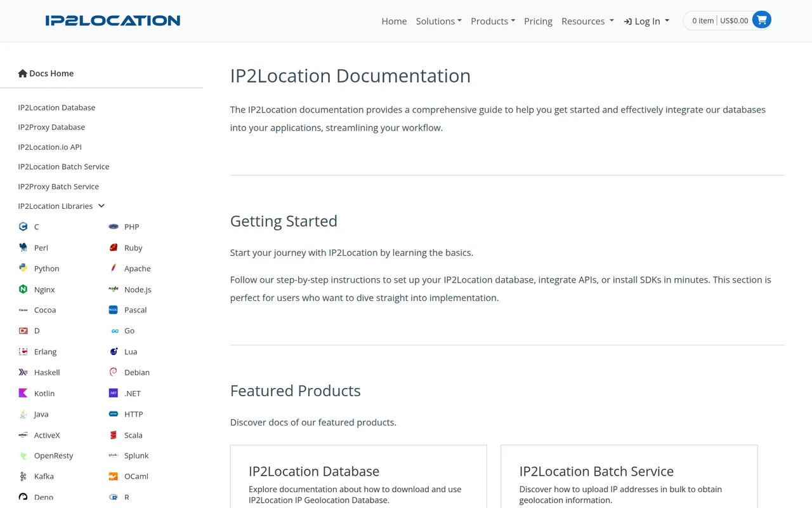Click the IP2LOCATION site logo
812x508 pixels.
pos(113,20)
